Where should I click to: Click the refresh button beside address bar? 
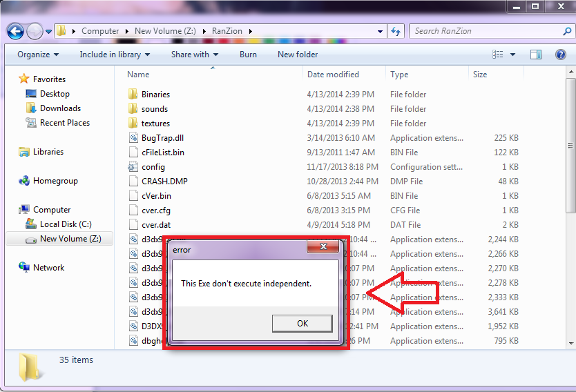[396, 31]
